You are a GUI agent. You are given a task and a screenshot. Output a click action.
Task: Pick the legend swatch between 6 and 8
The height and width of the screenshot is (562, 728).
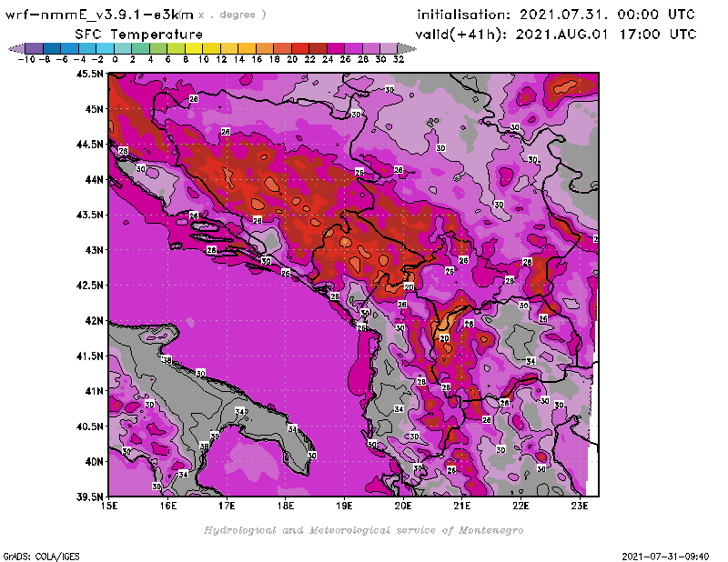tap(176, 48)
